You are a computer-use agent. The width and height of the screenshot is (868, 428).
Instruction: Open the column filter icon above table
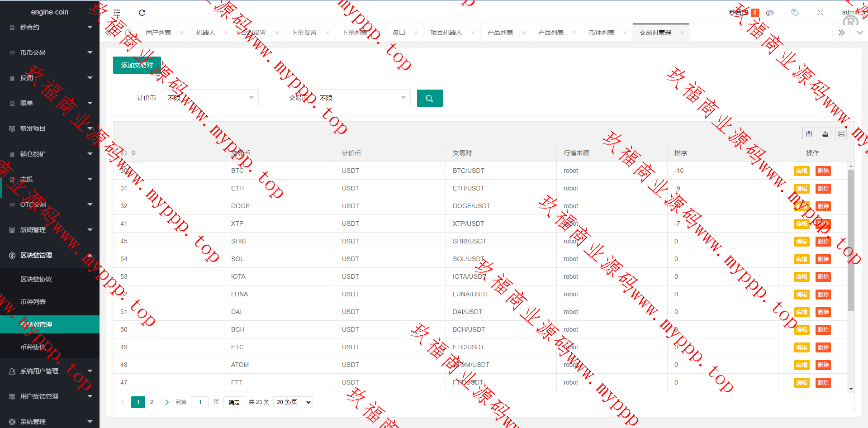coord(809,134)
